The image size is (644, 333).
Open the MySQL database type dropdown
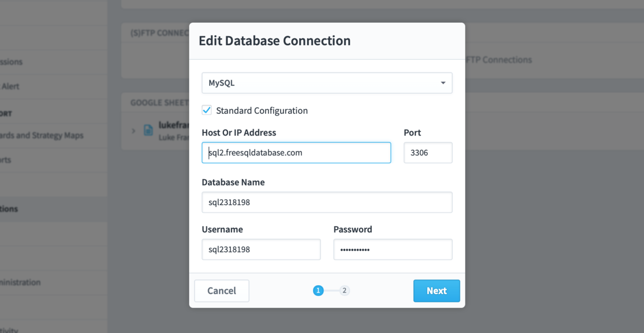pos(327,83)
